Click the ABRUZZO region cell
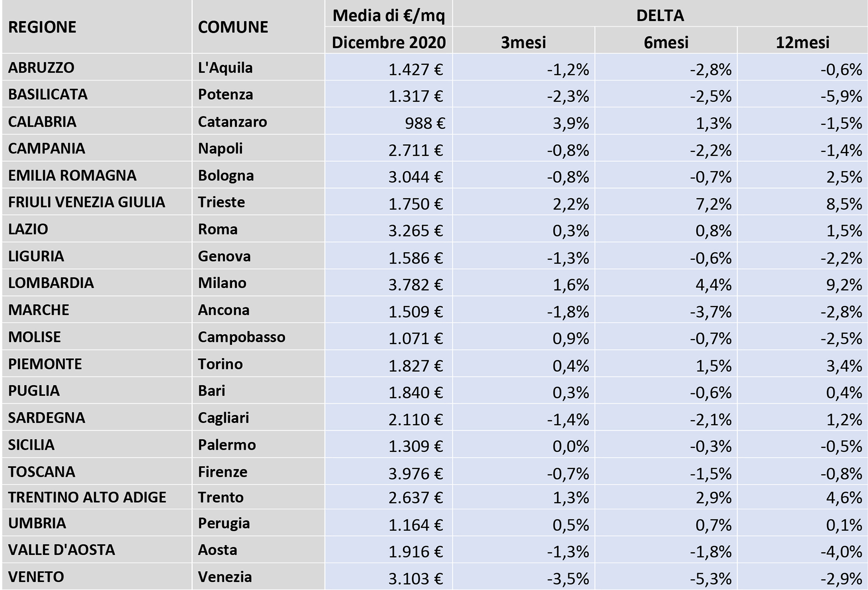Screen dimensions: 868x590 pos(41,68)
